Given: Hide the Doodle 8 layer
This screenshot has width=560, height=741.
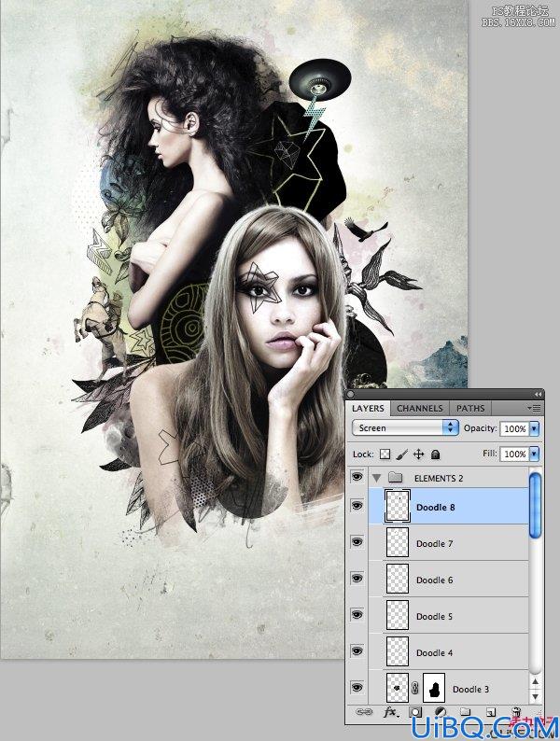Looking at the screenshot, I should coord(357,506).
